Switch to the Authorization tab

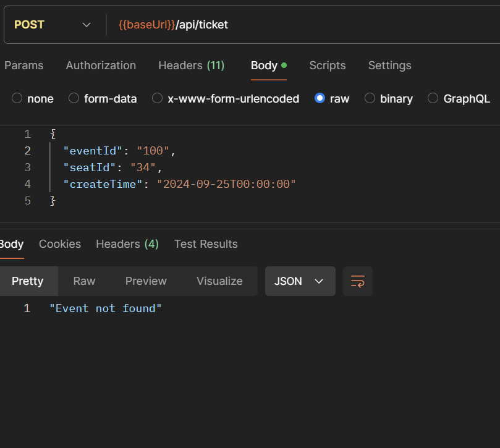pos(101,66)
